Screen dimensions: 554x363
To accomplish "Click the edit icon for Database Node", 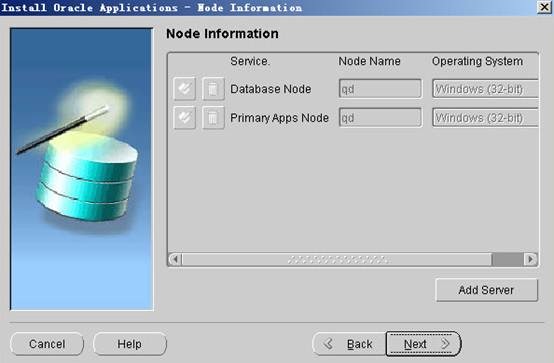I will tap(184, 88).
